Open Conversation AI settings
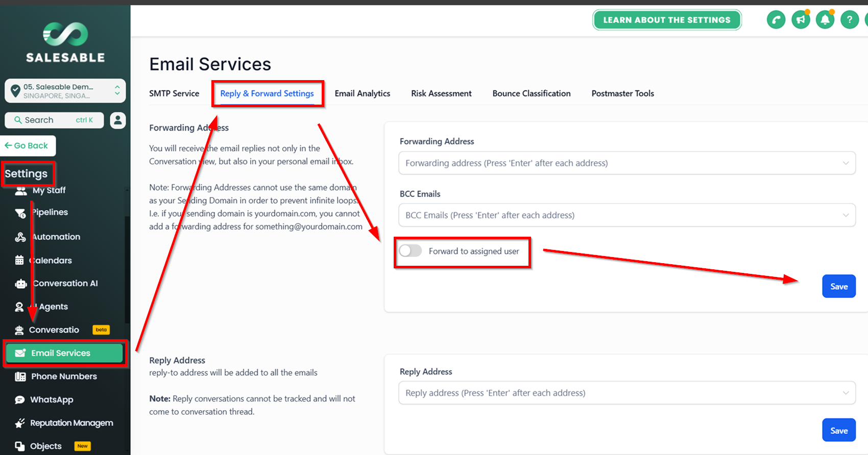Screen dimensions: 868x455 (x=65, y=284)
